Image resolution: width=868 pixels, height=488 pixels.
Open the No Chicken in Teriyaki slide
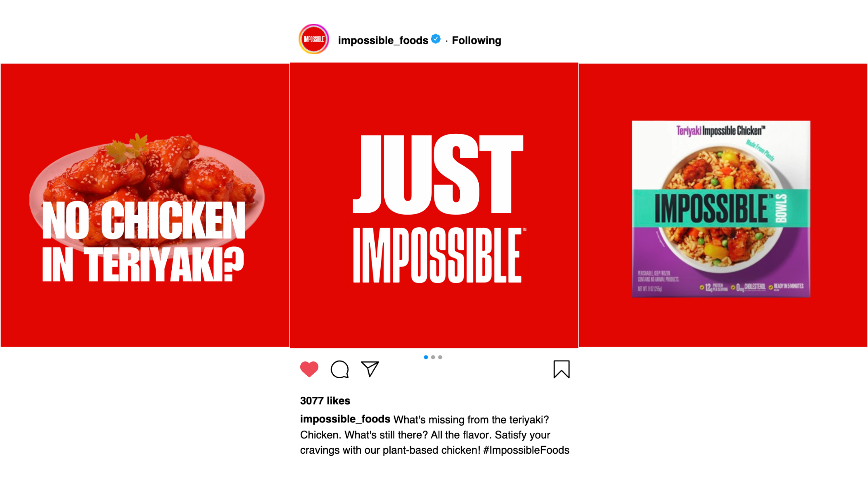pos(145,205)
